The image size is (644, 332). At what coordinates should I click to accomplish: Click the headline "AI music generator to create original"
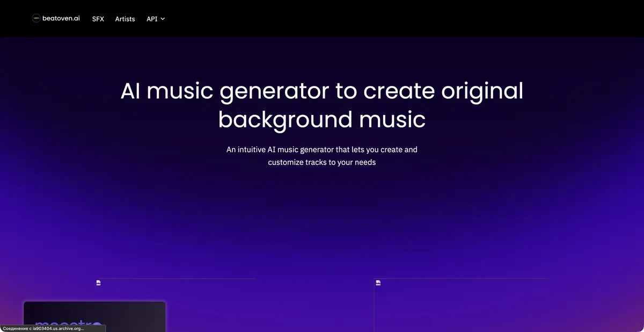coord(322,91)
